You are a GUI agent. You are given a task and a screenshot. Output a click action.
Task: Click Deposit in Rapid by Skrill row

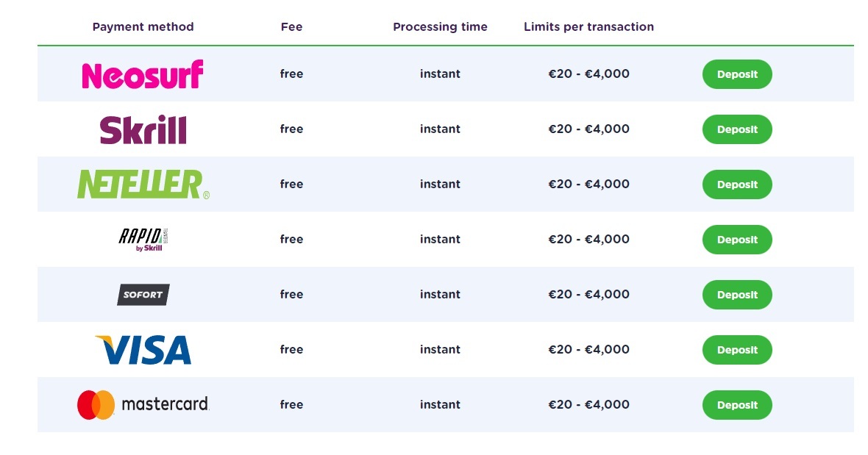737,240
